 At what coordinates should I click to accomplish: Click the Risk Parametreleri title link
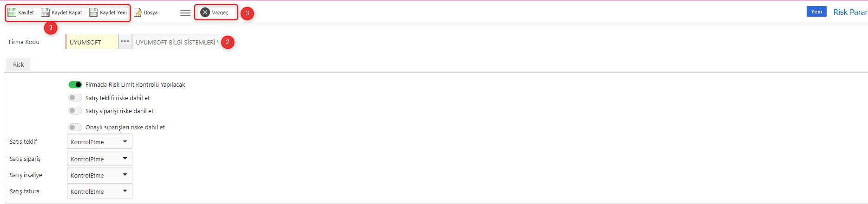[850, 12]
